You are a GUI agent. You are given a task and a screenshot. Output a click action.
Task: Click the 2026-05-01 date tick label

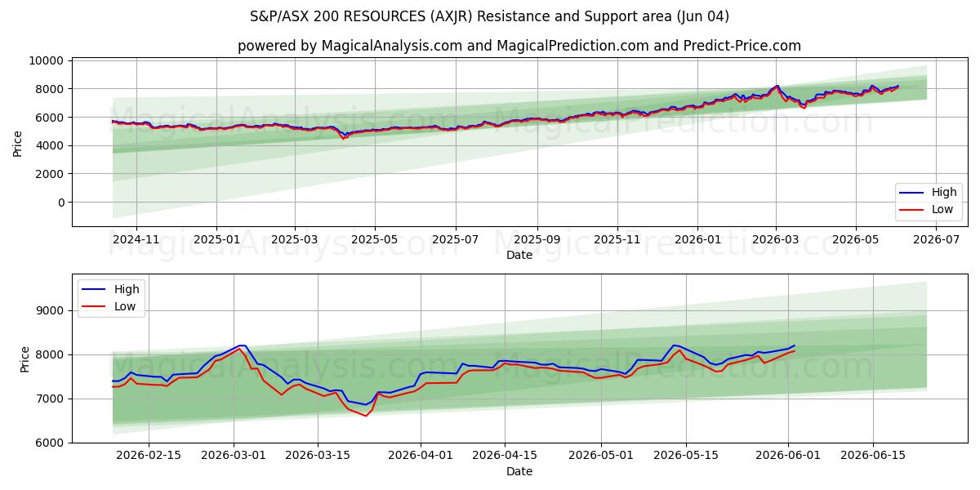coord(601,456)
